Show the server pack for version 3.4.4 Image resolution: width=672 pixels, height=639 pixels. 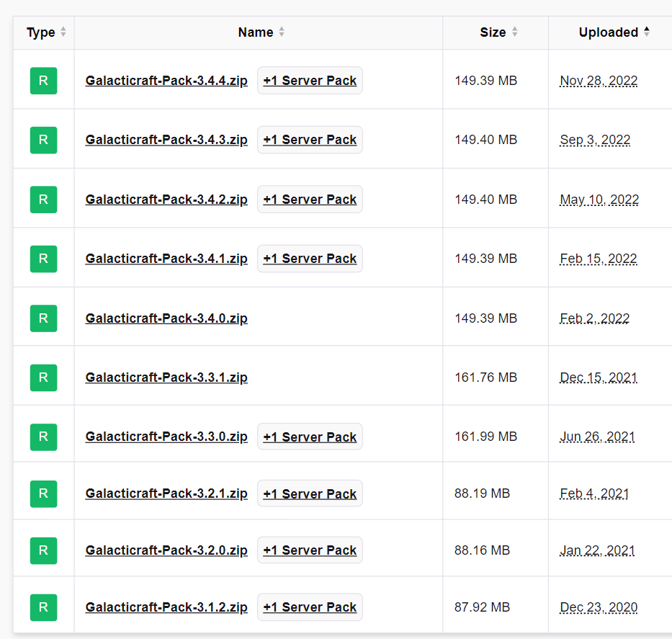(310, 81)
